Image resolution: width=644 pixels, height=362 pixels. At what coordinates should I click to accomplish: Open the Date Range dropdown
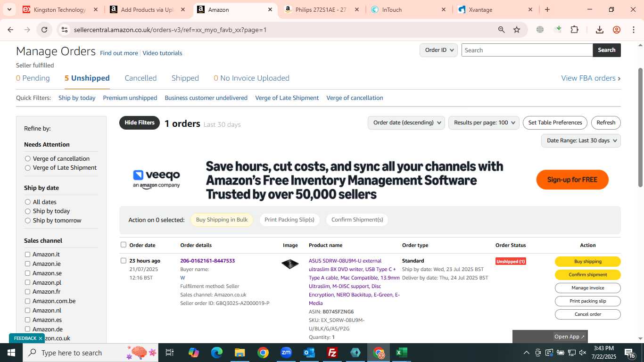pos(581,140)
